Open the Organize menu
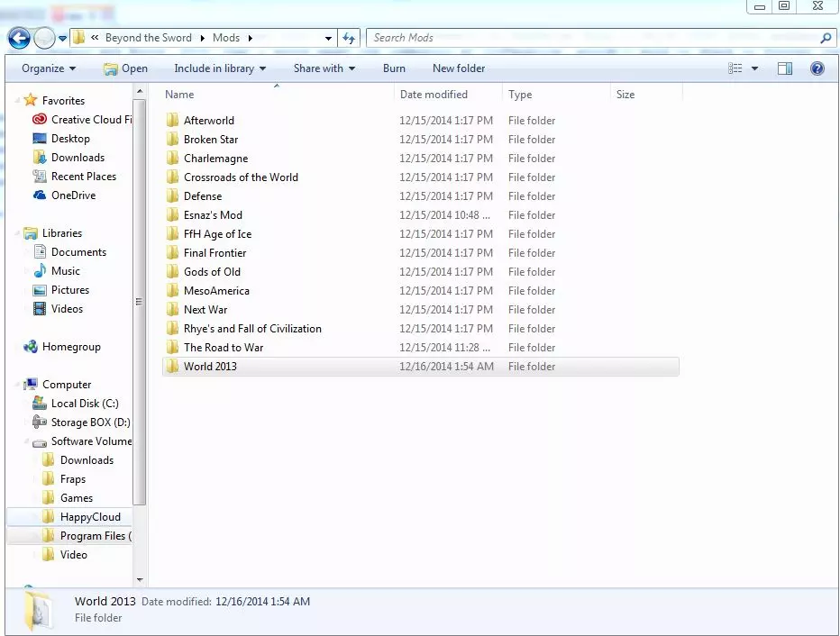The width and height of the screenshot is (840, 636). (48, 68)
